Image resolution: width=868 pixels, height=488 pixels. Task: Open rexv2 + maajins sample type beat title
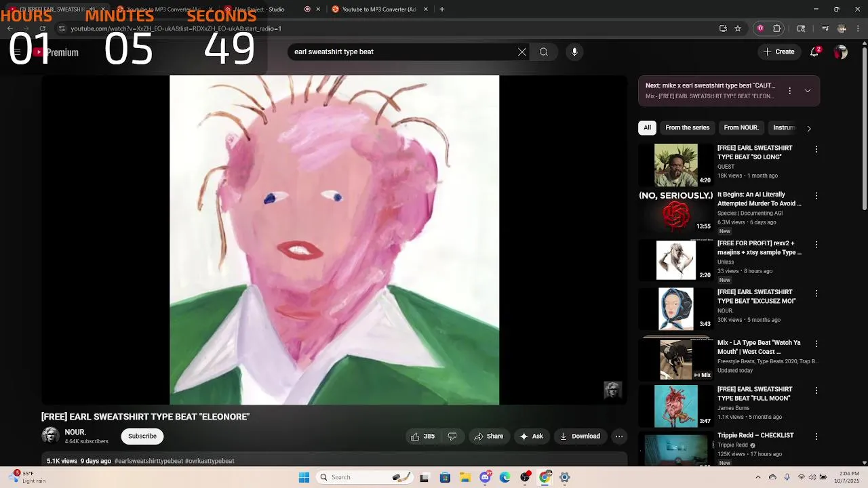click(x=759, y=247)
